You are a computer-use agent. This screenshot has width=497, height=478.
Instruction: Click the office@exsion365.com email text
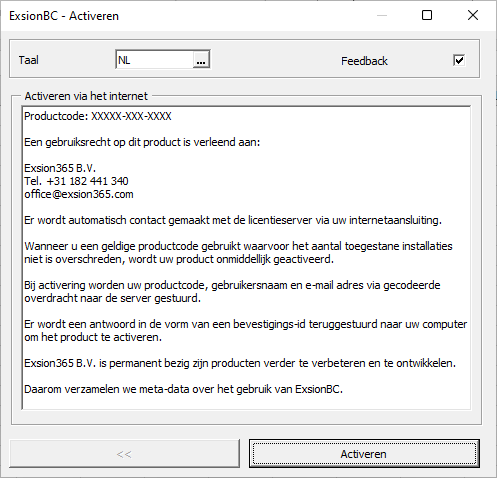coord(79,194)
